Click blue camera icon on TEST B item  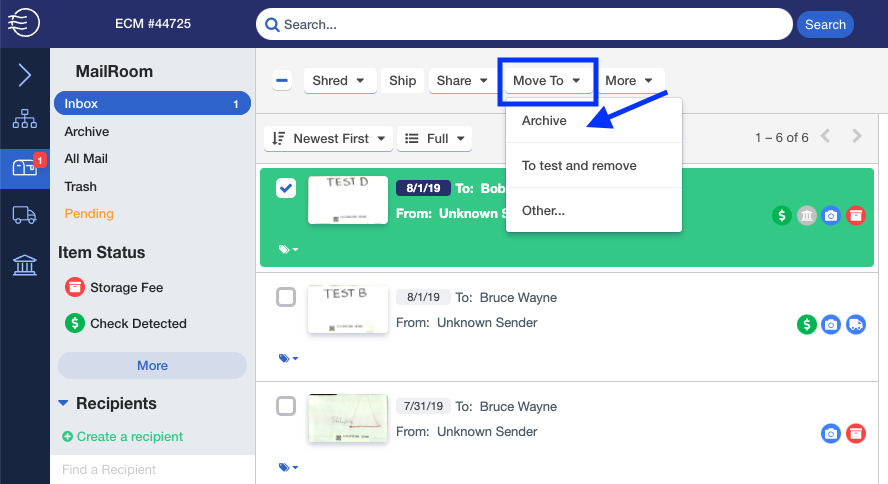click(x=831, y=324)
